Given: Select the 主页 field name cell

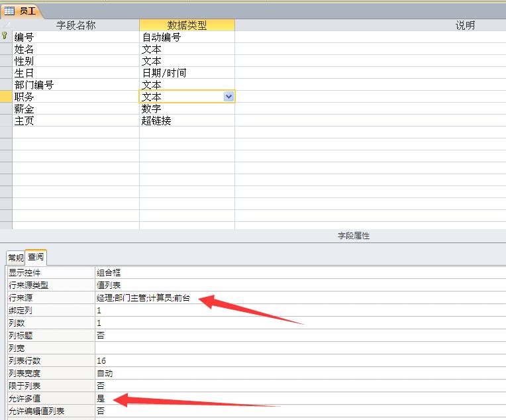Looking at the screenshot, I should [x=76, y=121].
